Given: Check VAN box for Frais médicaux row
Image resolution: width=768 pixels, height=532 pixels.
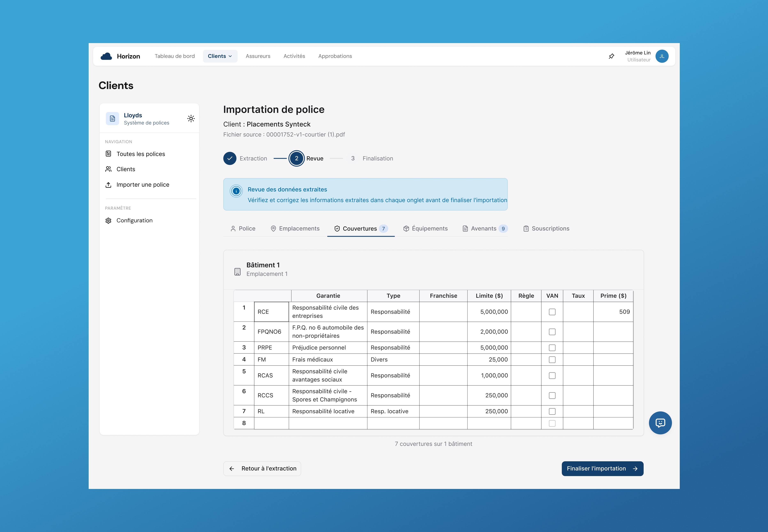Looking at the screenshot, I should coord(552,360).
